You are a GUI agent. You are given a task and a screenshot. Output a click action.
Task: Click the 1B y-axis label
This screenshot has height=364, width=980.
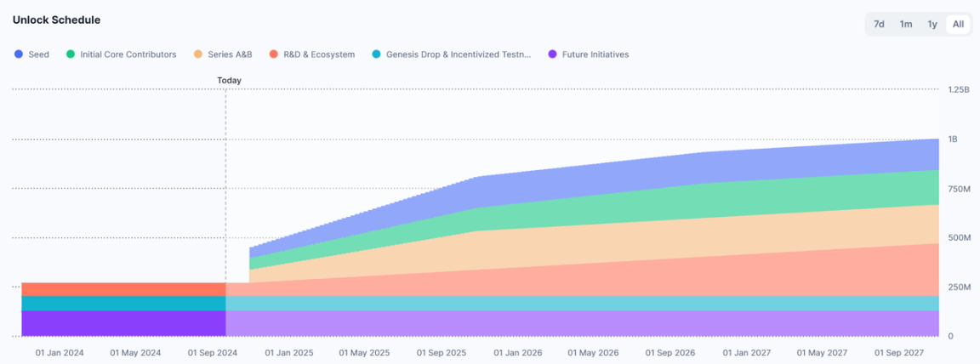tap(954, 139)
